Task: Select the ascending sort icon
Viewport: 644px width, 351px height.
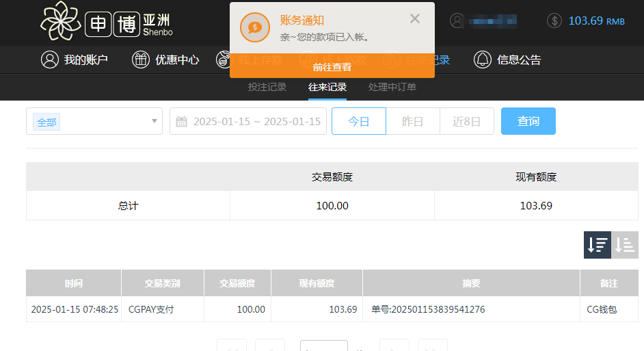Action: tap(625, 245)
